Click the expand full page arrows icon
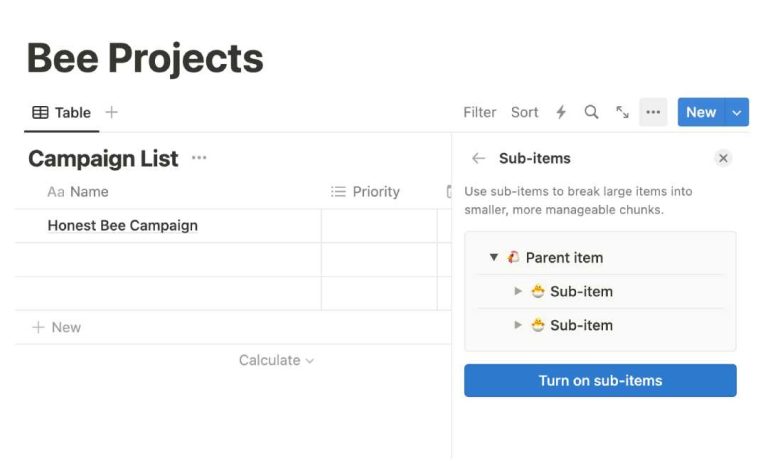The image size is (768, 461). point(622,112)
